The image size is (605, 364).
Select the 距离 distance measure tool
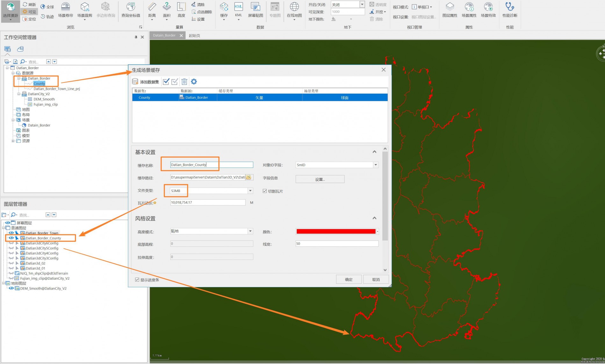pos(152,11)
